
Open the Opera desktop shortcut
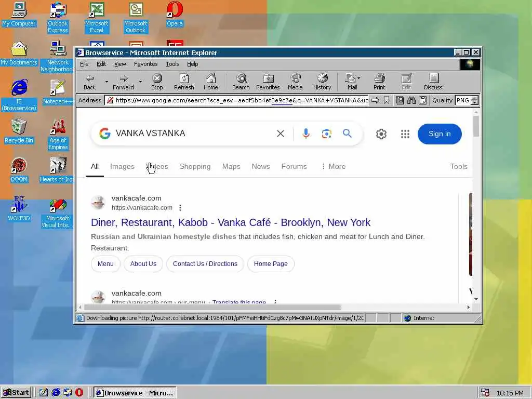point(175,14)
